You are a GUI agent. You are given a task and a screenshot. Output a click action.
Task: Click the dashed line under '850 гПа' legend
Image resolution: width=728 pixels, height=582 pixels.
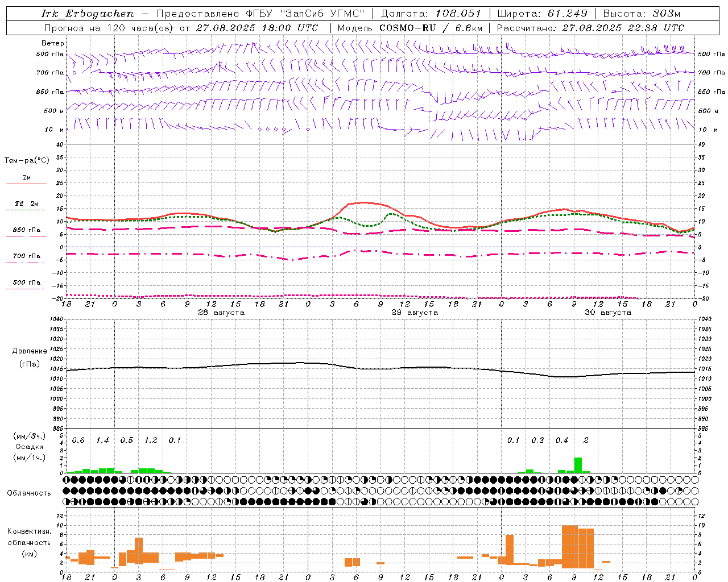[26, 236]
